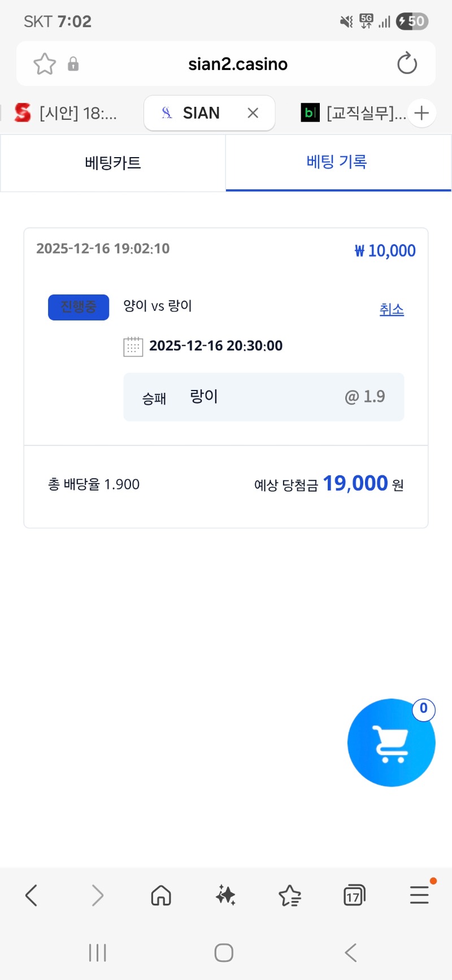Switch to the 베팅카트 tab
The width and height of the screenshot is (452, 980).
113,163
